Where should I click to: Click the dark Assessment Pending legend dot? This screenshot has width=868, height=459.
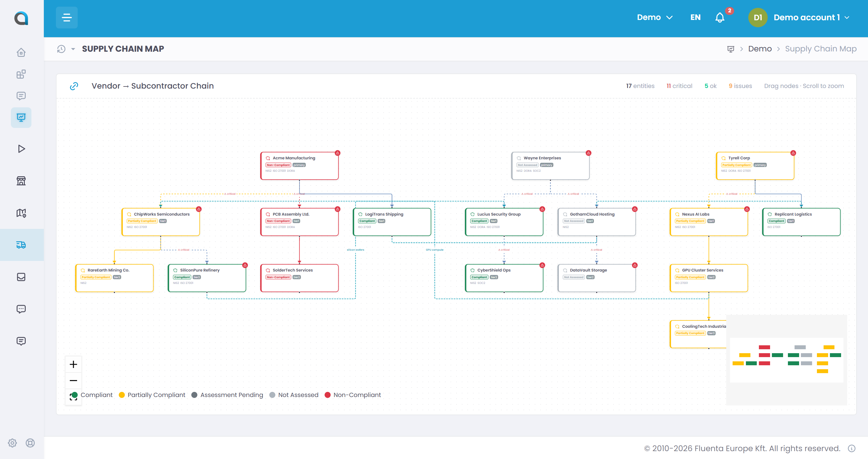[x=194, y=395]
